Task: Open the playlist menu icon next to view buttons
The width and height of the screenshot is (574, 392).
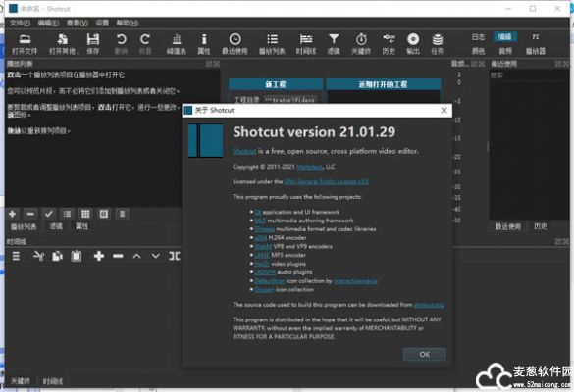Action: [x=122, y=214]
